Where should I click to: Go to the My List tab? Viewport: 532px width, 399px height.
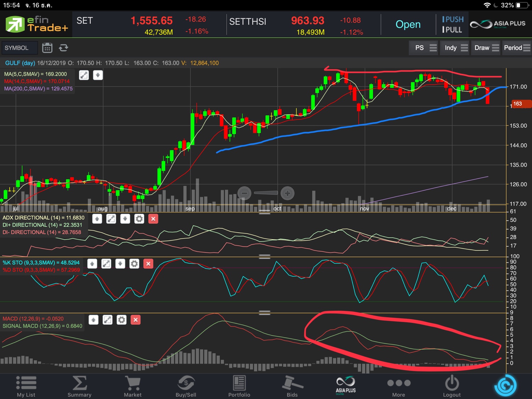(x=26, y=386)
